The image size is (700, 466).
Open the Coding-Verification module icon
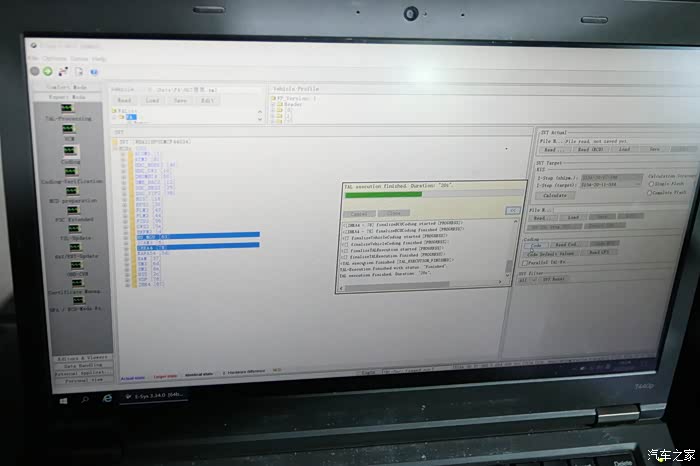pyautogui.click(x=71, y=171)
